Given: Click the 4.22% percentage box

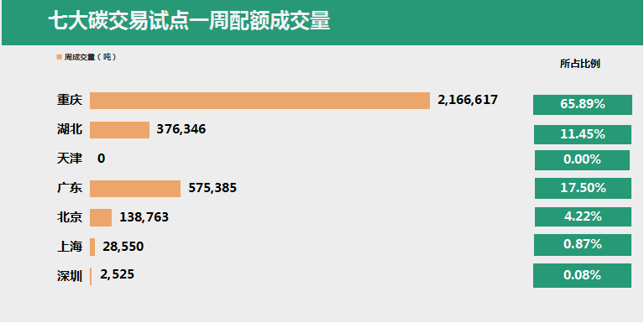Looking at the screenshot, I should tap(583, 216).
